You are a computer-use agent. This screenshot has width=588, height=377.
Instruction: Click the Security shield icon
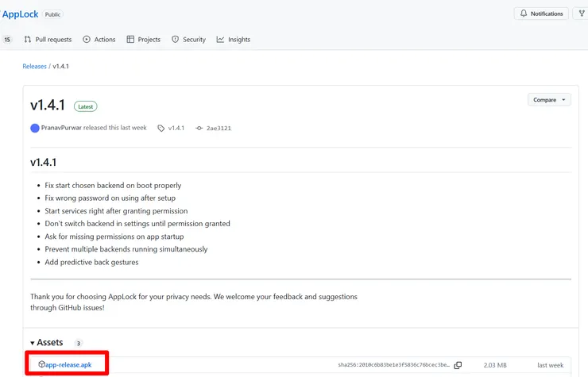tap(176, 40)
